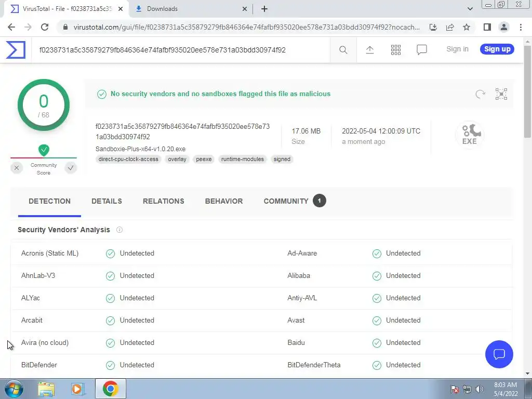Image resolution: width=532 pixels, height=399 pixels.
Task: Click the peexe tag
Action: tap(204, 159)
